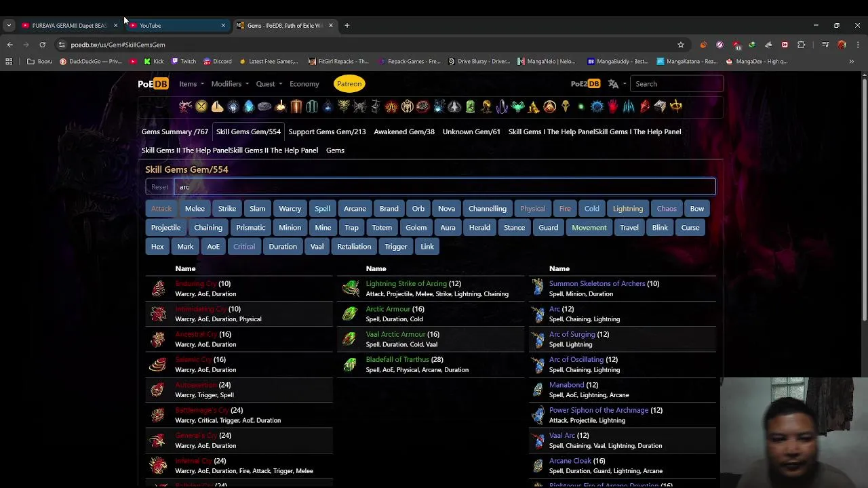This screenshot has width=868, height=488.
Task: Click the Arcane Cloak gem icon
Action: 538,466
